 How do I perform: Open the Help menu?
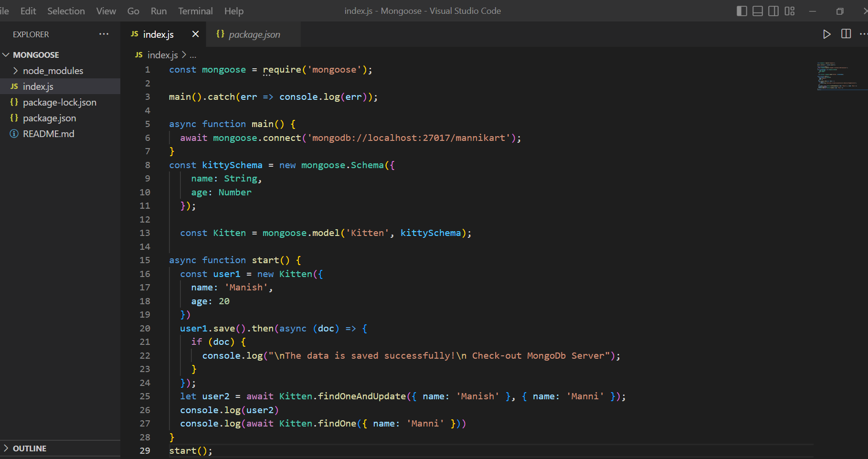click(x=234, y=11)
